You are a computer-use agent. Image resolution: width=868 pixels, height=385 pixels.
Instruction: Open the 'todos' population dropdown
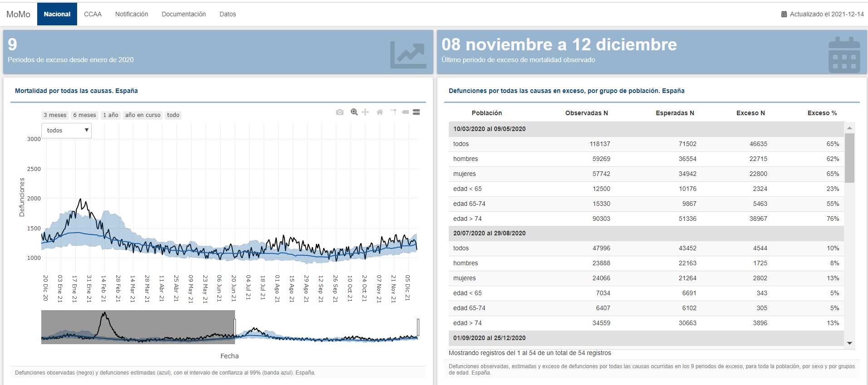click(67, 131)
